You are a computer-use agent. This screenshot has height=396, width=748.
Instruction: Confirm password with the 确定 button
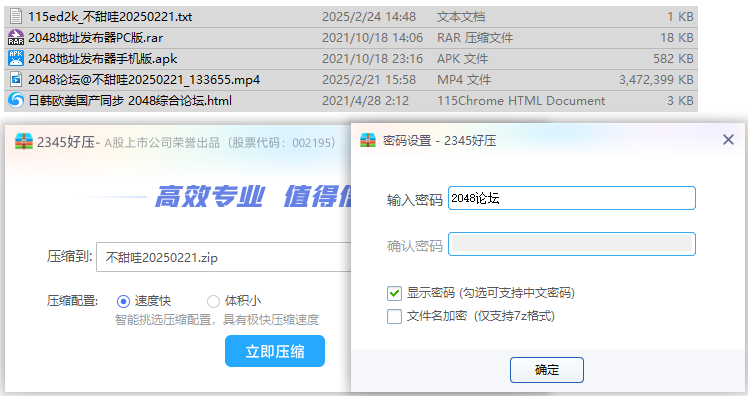pos(547,370)
